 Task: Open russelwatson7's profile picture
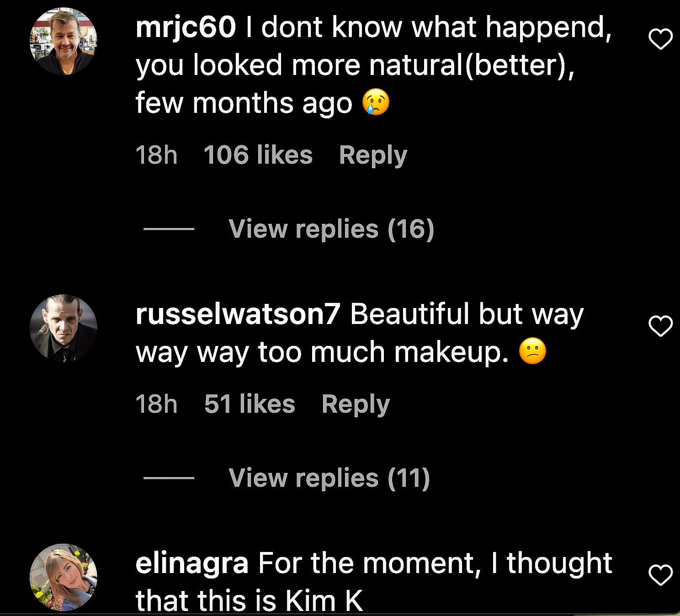pyautogui.click(x=64, y=328)
